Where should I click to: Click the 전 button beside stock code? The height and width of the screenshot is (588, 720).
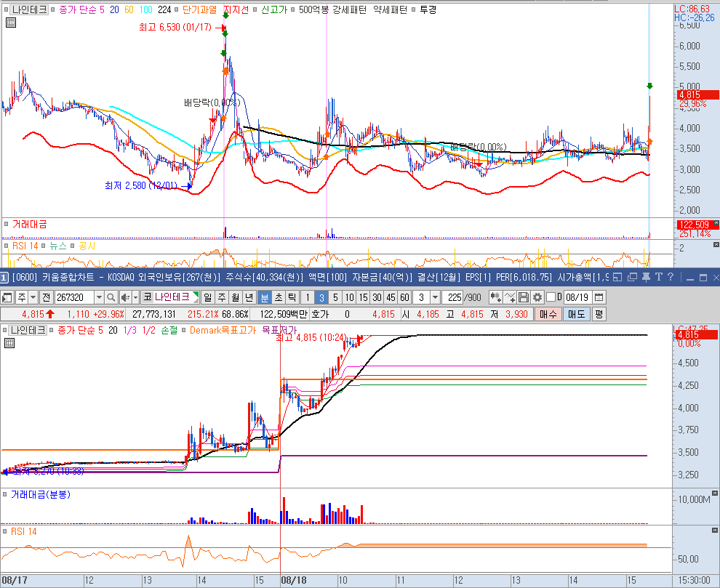click(x=46, y=297)
